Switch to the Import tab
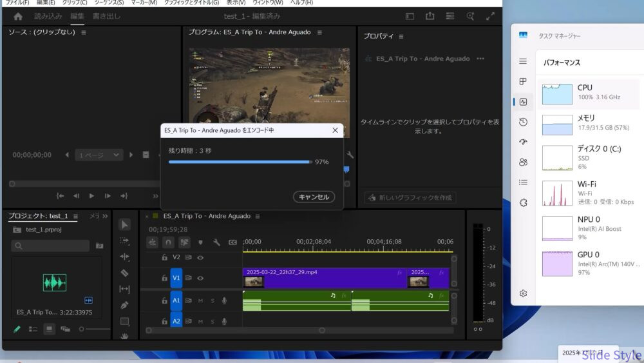Image resolution: width=644 pixels, height=363 pixels. click(48, 17)
